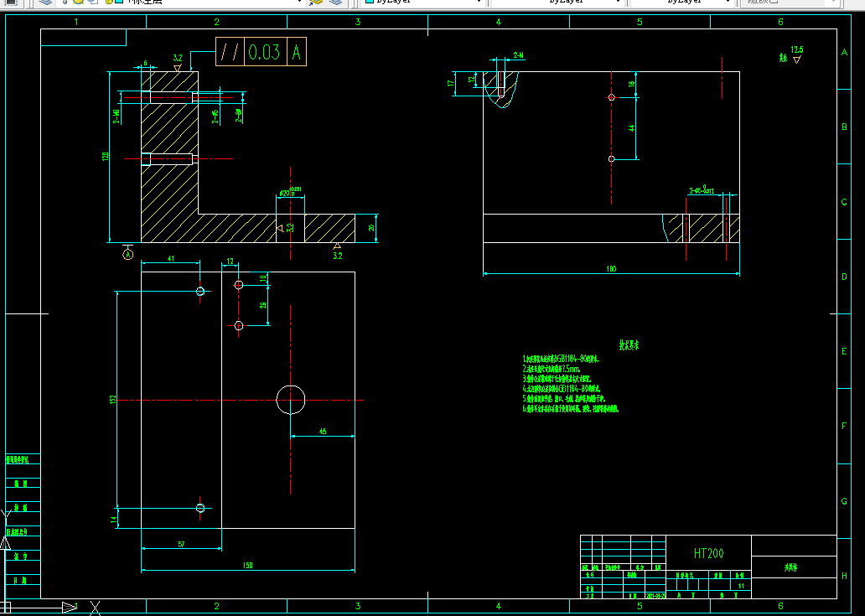Click the zone letter A on the right border
This screenshot has width=865, height=616.
844,53
